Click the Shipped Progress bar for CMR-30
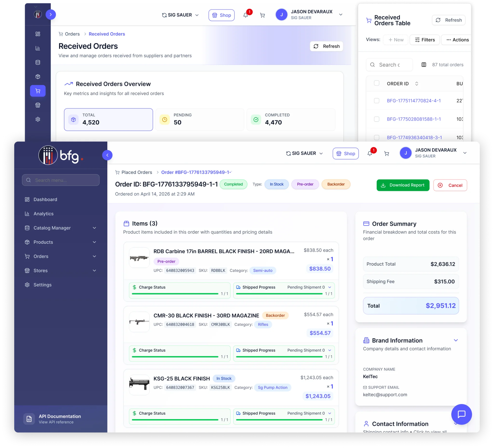Image resolution: width=494 pixels, height=448 pixels. (279, 357)
